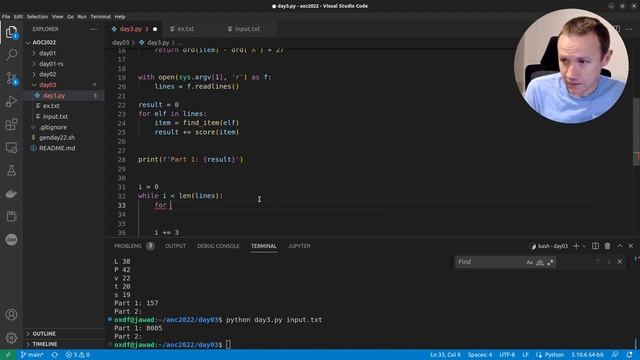Split the terminal panel

pyautogui.click(x=596, y=246)
